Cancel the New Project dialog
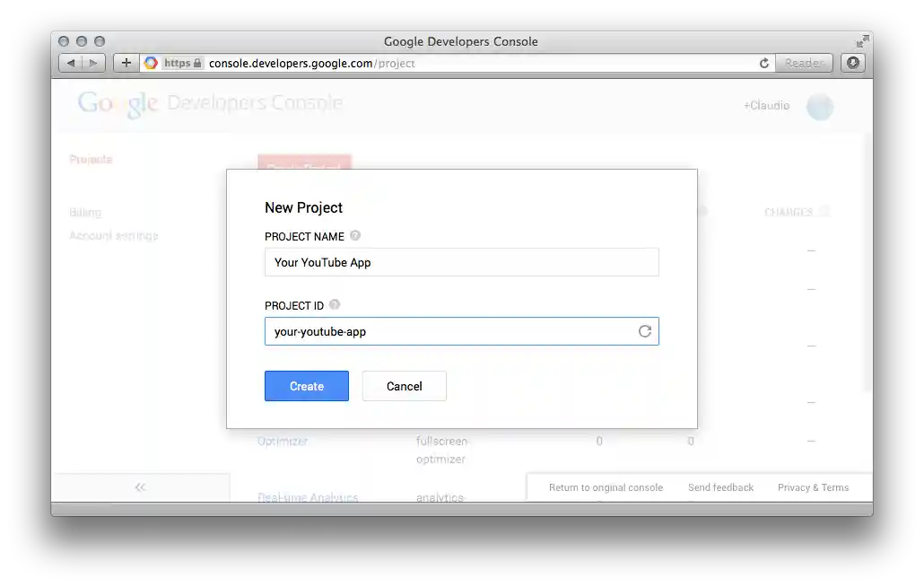This screenshot has height=587, width=924. (405, 386)
